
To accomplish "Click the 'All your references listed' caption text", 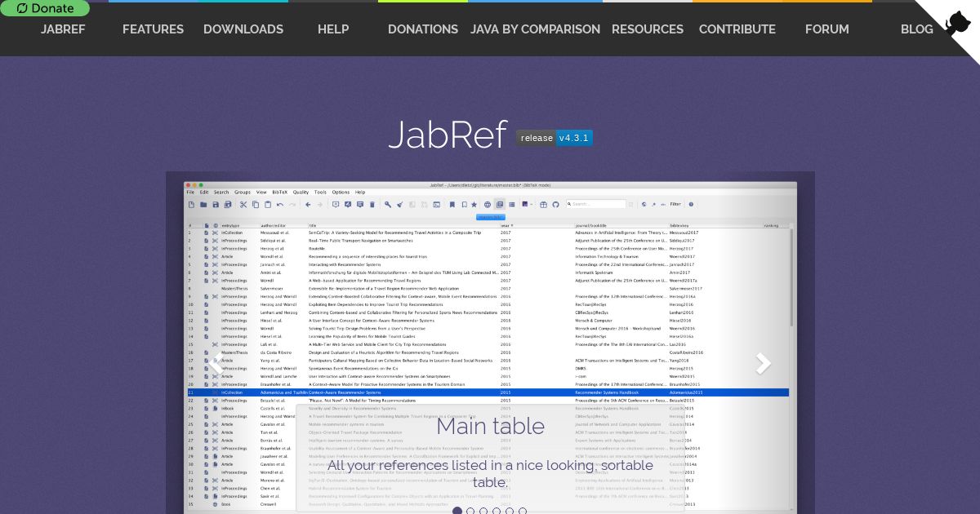I will pos(490,474).
